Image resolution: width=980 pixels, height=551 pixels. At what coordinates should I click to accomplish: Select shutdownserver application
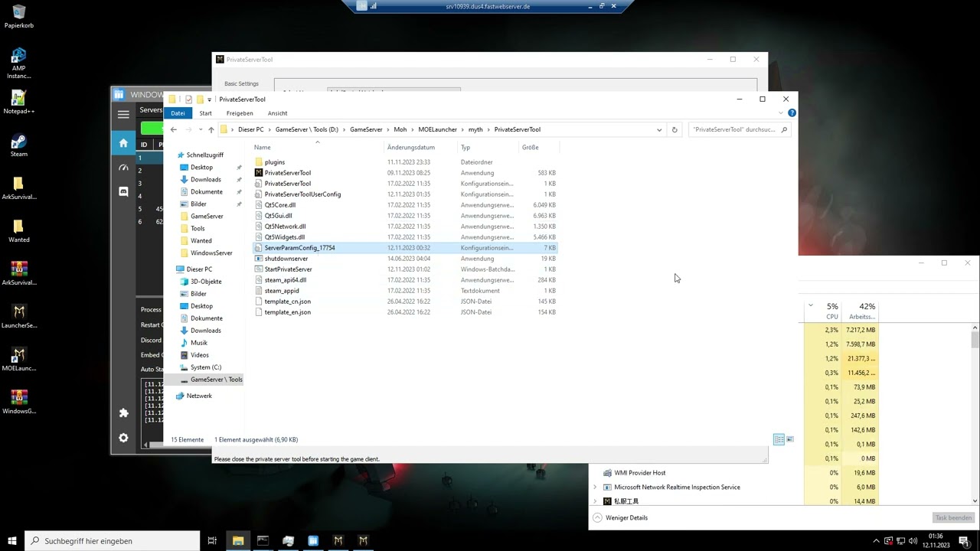[286, 259]
